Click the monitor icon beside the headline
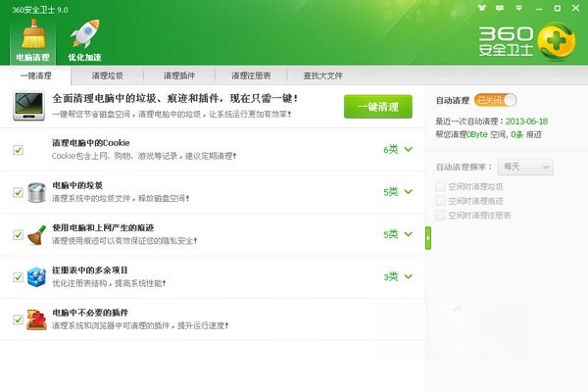Screen dimensions: 588x392 click(28, 106)
